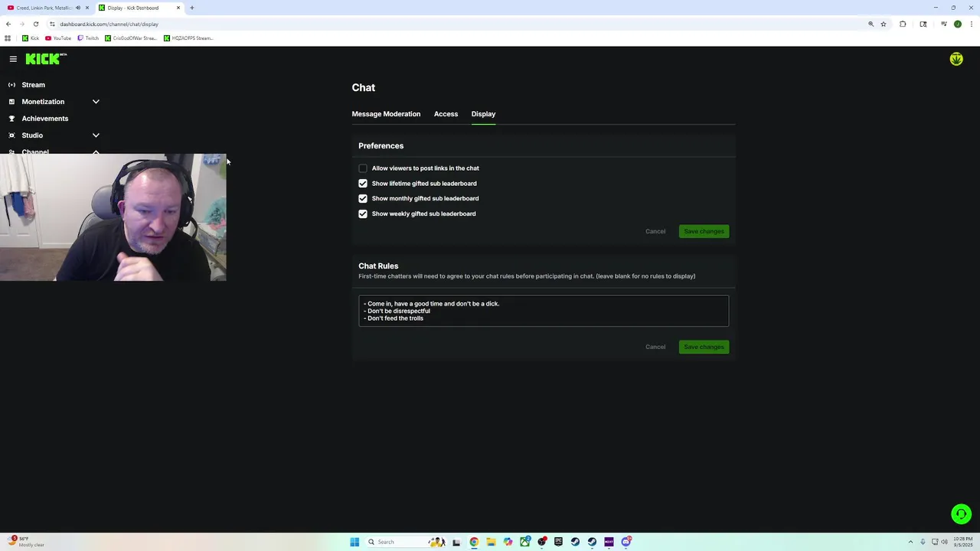
Task: Open a new browser tab with plus
Action: 192,8
